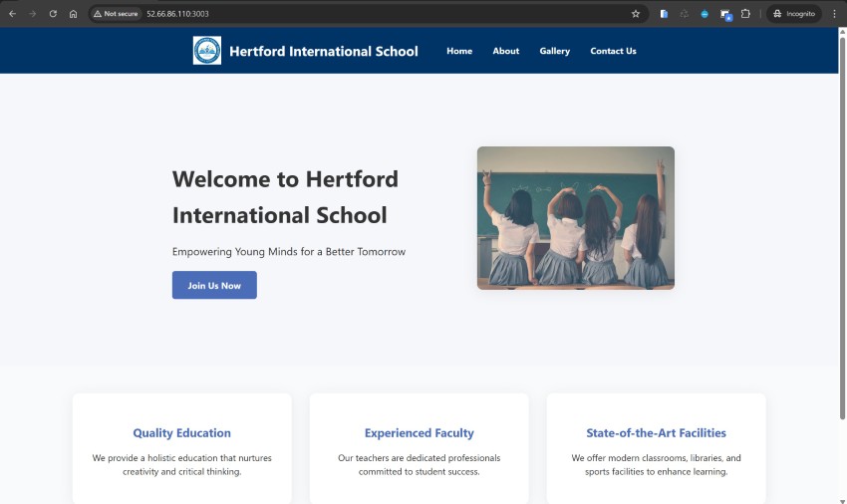
Task: Open the Chrome three-dot menu
Action: pos(834,14)
